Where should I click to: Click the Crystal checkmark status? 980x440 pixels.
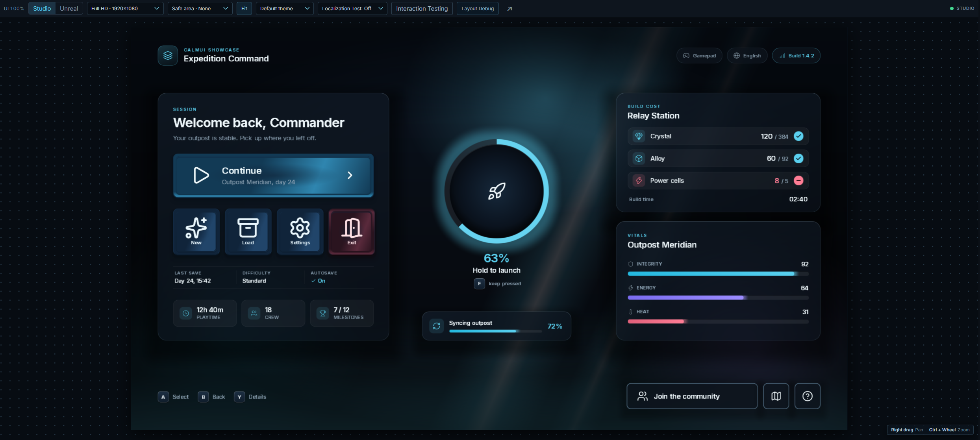click(798, 136)
